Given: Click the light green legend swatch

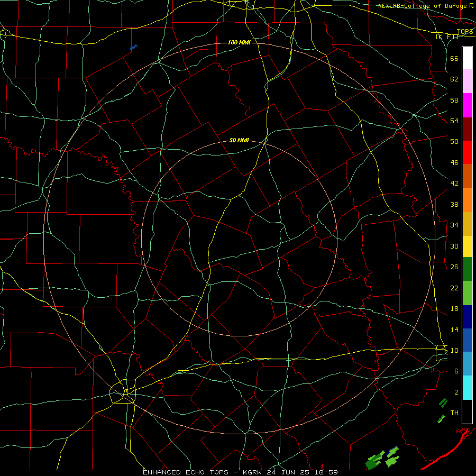Looking at the screenshot, I should coord(467,293).
